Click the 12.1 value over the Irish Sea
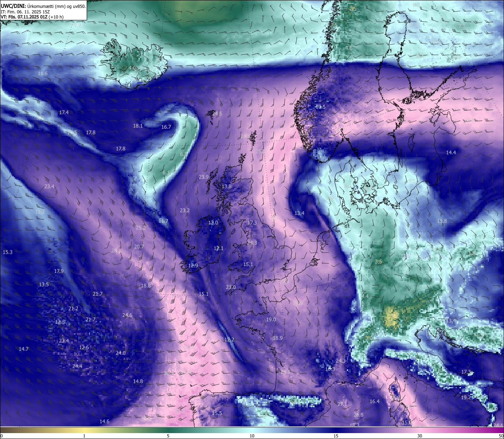This screenshot has width=504, height=439. coord(219,248)
